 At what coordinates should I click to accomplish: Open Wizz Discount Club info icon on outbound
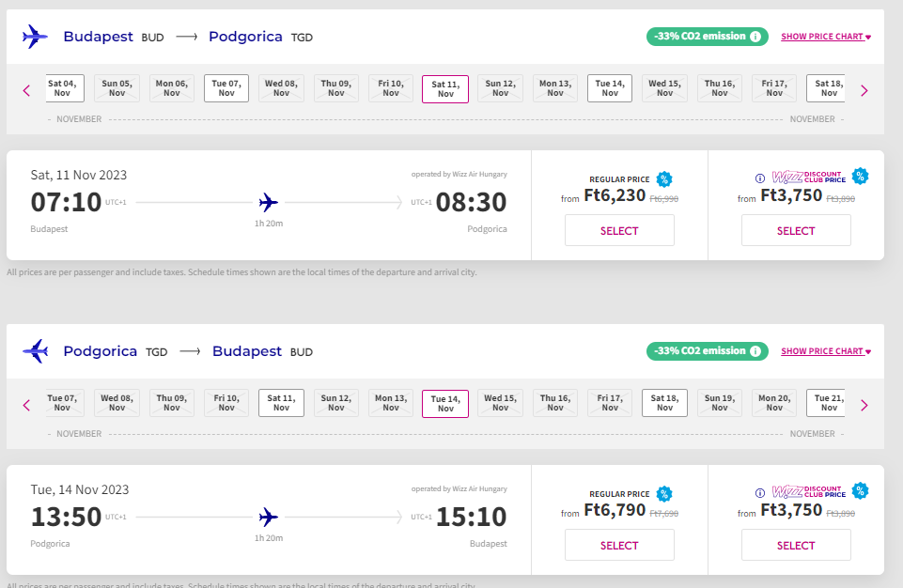760,178
